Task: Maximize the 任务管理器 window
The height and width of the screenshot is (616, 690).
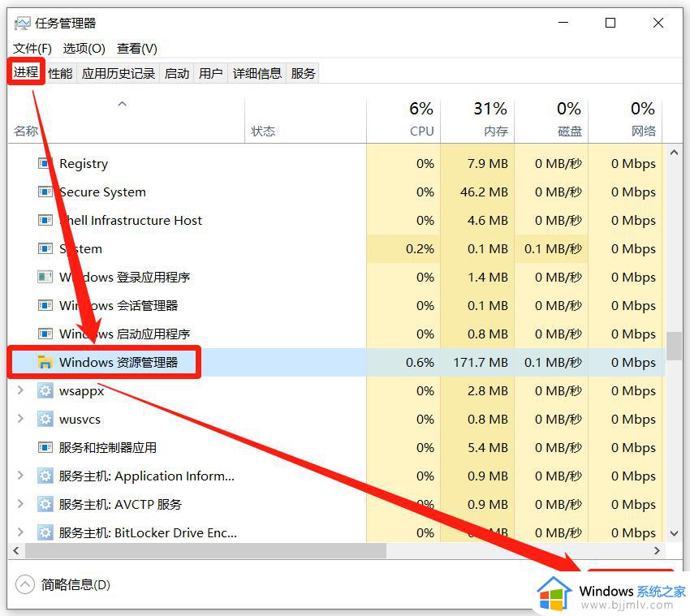Action: pos(610,23)
